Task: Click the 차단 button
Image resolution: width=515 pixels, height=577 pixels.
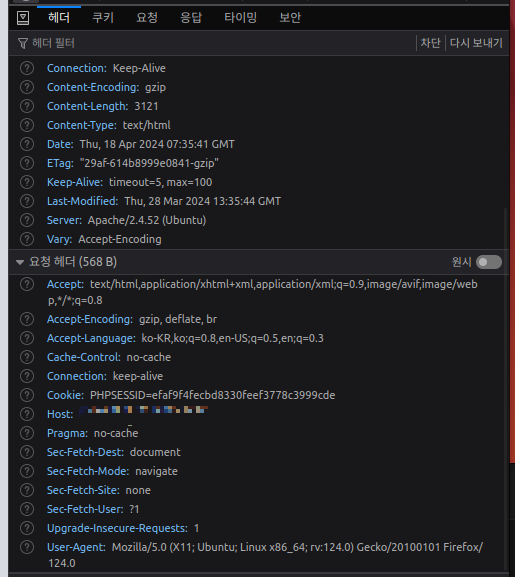Action: point(430,43)
